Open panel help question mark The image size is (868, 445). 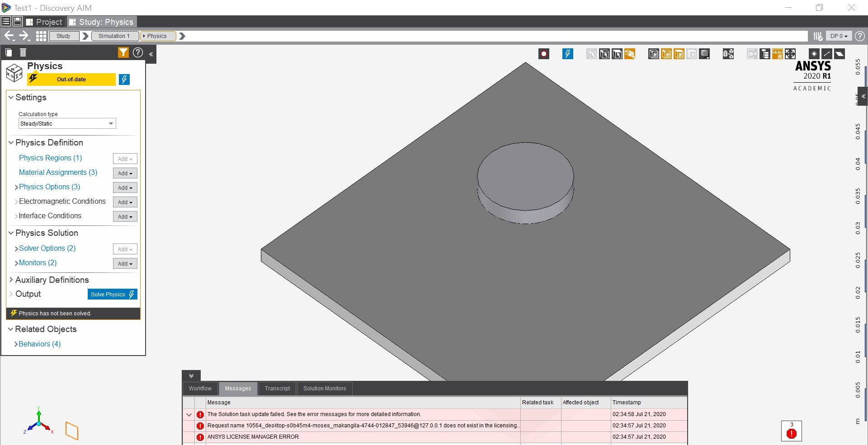tap(138, 53)
